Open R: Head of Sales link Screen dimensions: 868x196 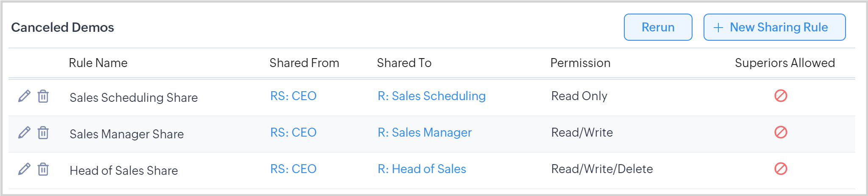tap(422, 169)
